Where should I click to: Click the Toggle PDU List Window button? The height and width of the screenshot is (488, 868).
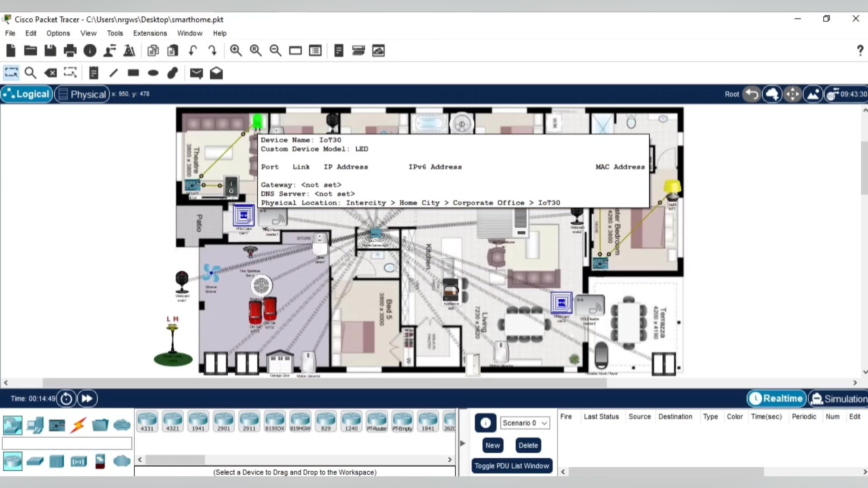(512, 466)
